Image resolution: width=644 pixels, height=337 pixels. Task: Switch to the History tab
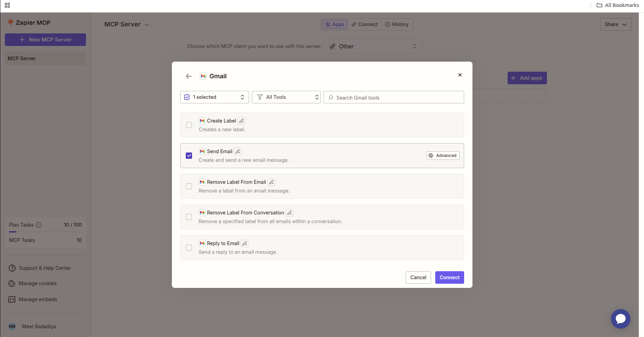pyautogui.click(x=397, y=24)
